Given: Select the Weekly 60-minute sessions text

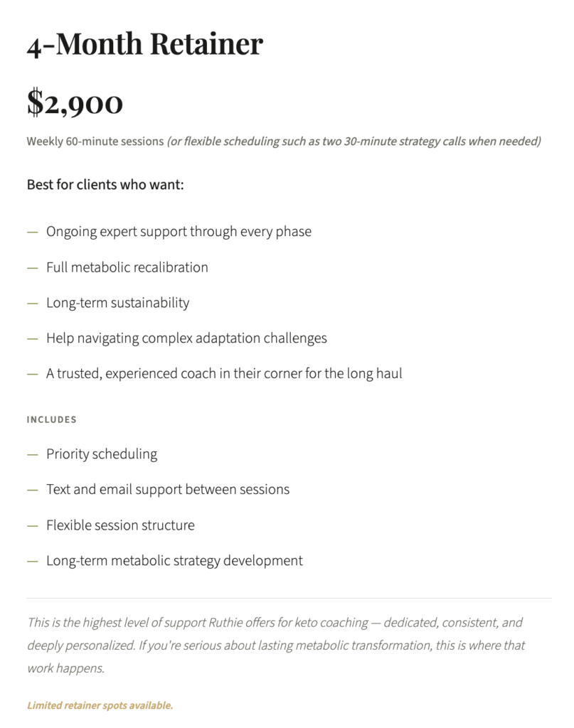Looking at the screenshot, I should coord(95,141).
